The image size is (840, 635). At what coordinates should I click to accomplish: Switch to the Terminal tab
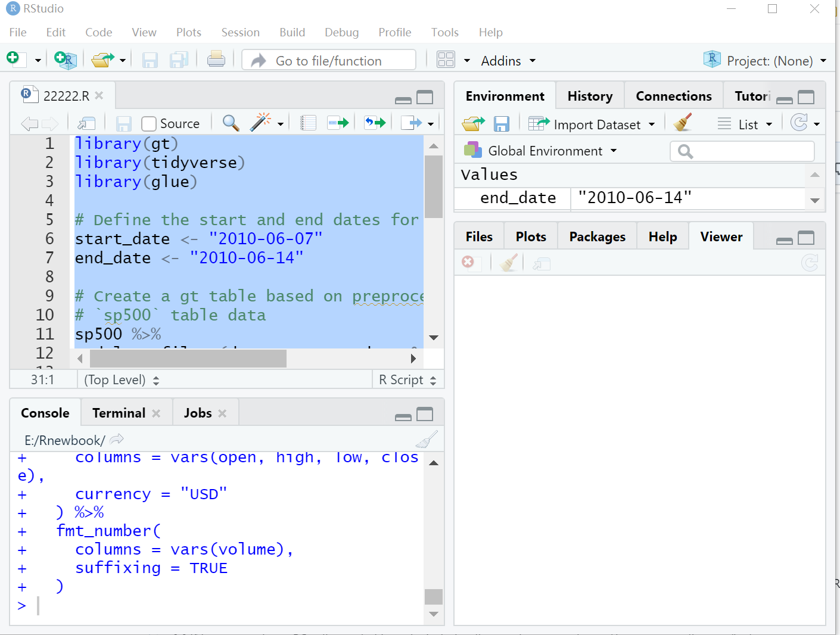pyautogui.click(x=118, y=412)
